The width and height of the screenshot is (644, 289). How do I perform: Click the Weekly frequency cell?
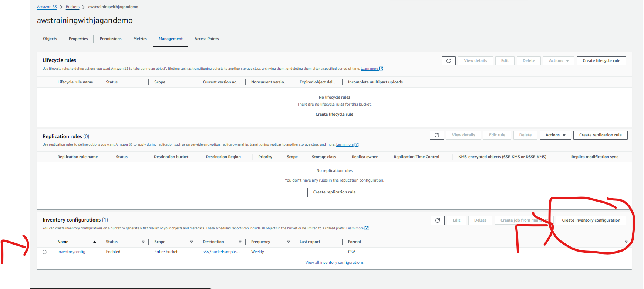(257, 252)
